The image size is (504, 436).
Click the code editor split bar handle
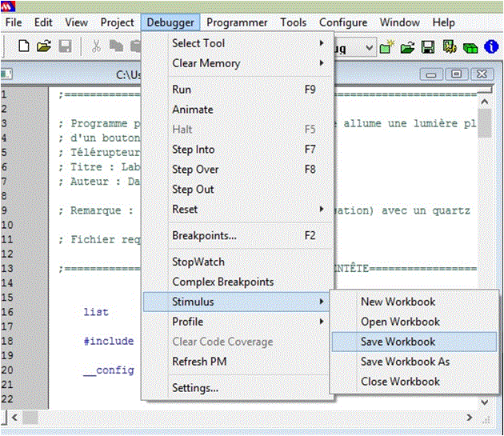click(484, 90)
